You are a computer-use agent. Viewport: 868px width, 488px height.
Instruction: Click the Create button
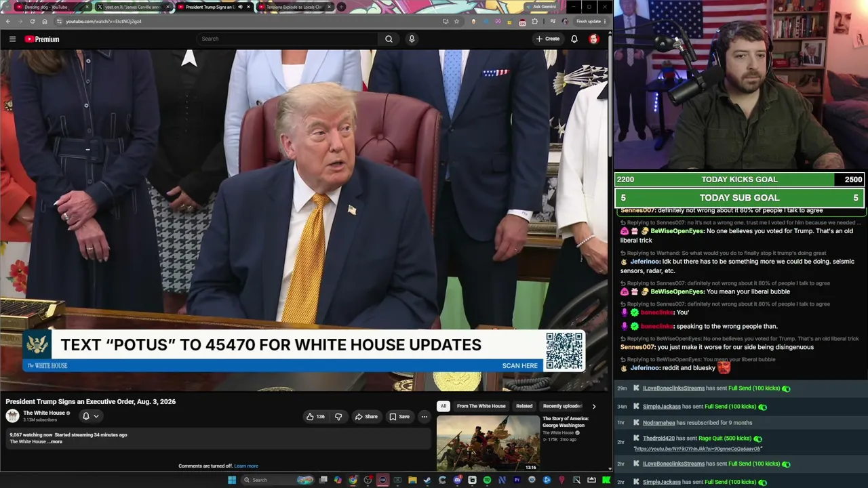(x=548, y=39)
